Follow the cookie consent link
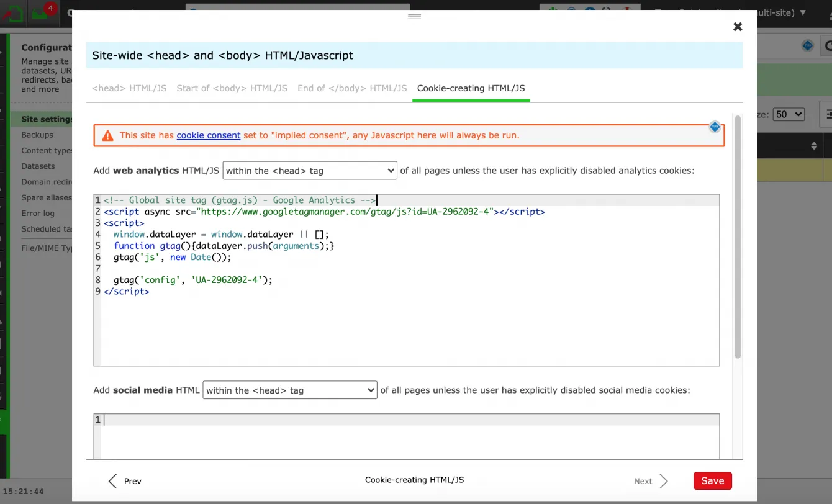This screenshot has width=832, height=504. (x=209, y=135)
